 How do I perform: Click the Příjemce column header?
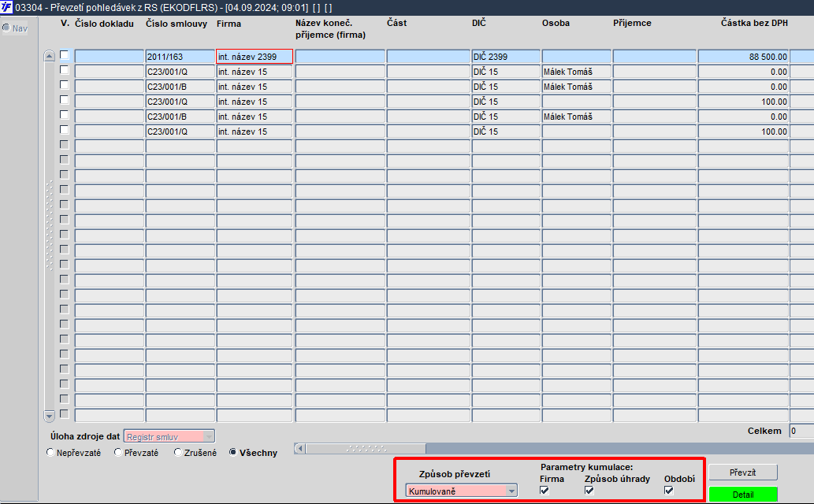coord(632,23)
